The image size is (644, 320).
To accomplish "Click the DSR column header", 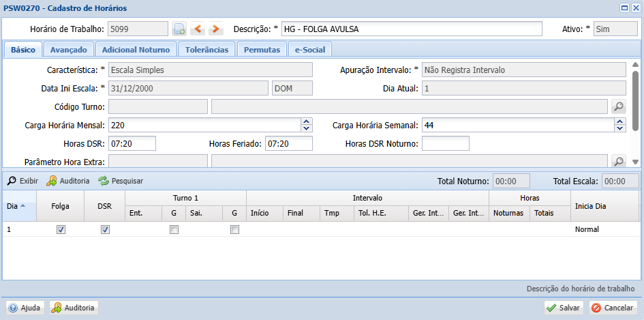I will pos(105,205).
